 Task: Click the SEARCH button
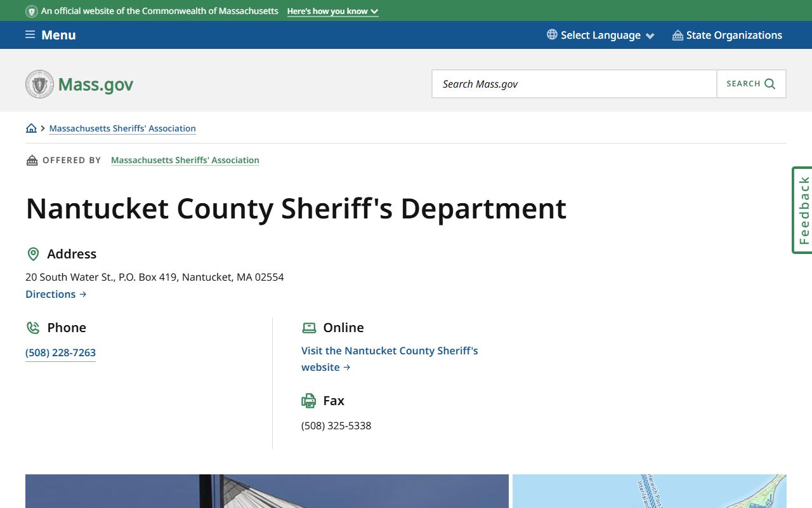[x=751, y=84]
